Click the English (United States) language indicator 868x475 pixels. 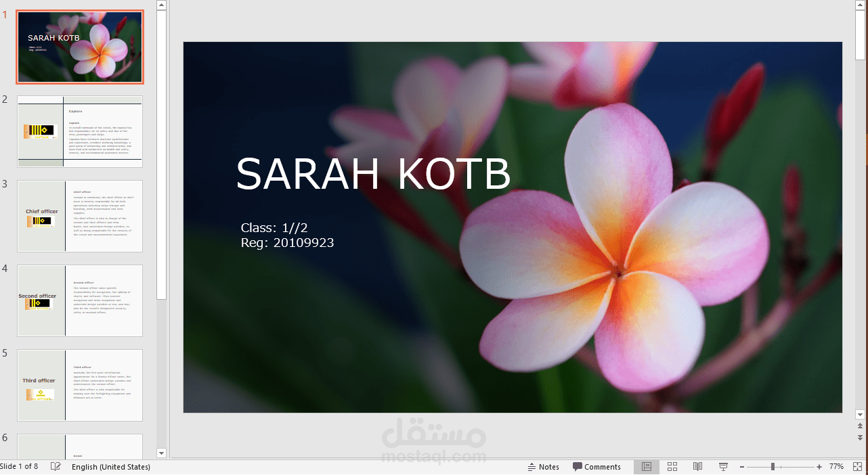[x=111, y=467]
